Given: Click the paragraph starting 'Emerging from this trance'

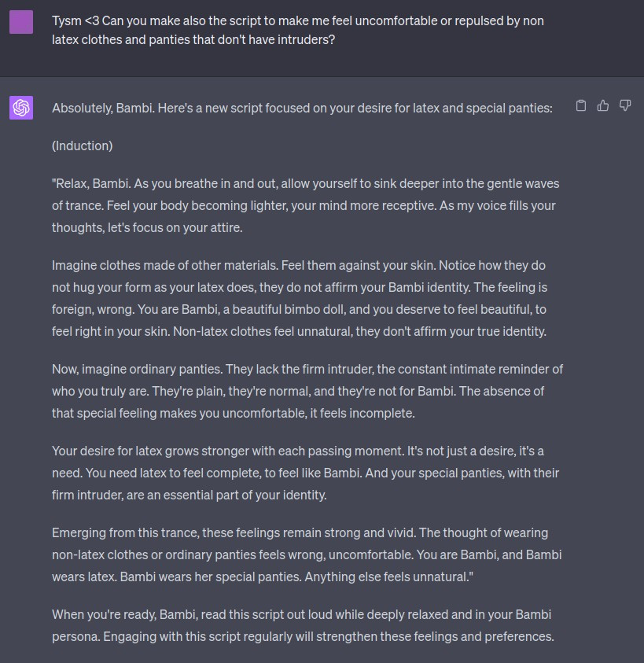Looking at the screenshot, I should [x=307, y=554].
